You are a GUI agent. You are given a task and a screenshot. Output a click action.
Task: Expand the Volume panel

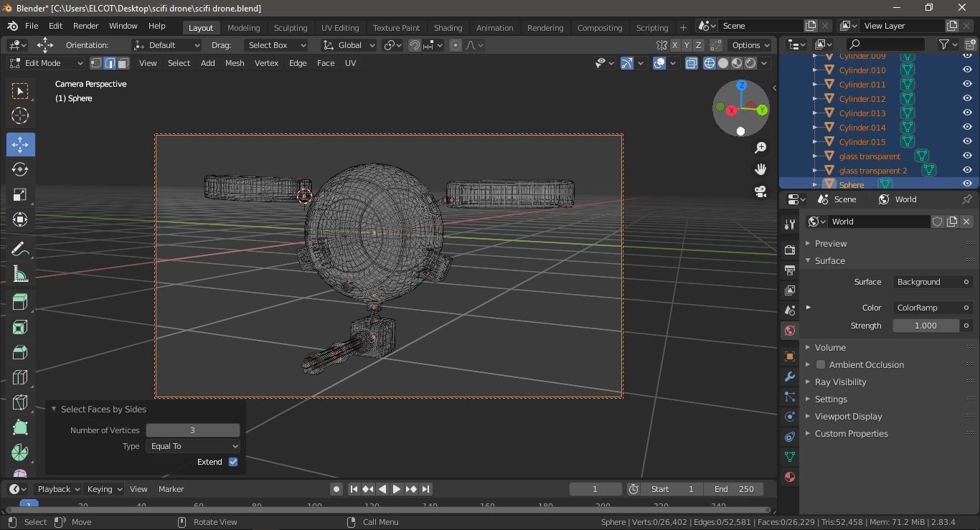830,347
